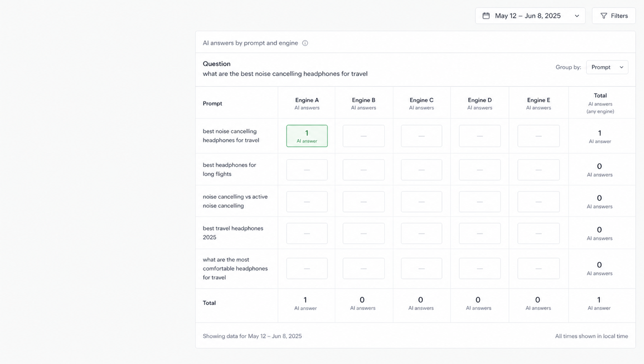Click total '1 AI answer' for 'best noise cancelling headphones' row

pyautogui.click(x=600, y=136)
